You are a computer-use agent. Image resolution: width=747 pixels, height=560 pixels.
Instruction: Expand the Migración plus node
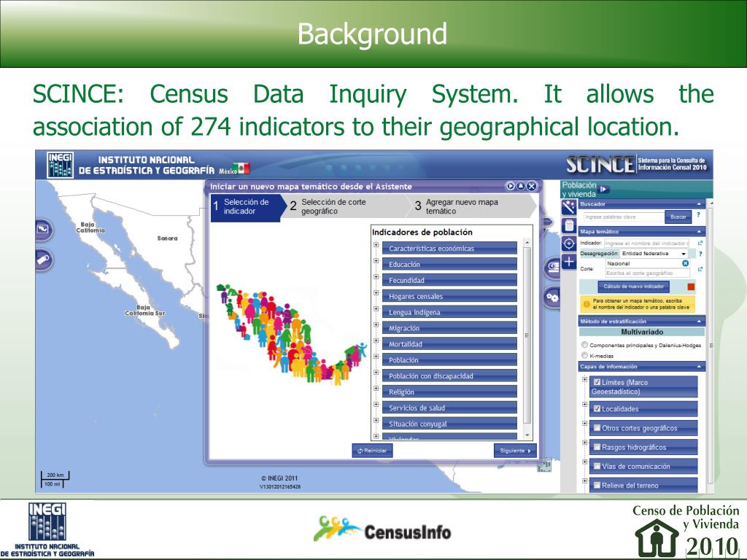(x=376, y=324)
